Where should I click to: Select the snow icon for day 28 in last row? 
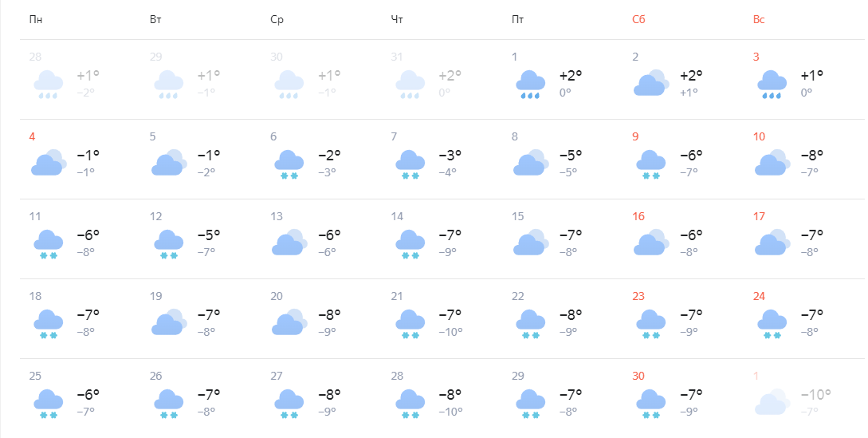click(410, 404)
